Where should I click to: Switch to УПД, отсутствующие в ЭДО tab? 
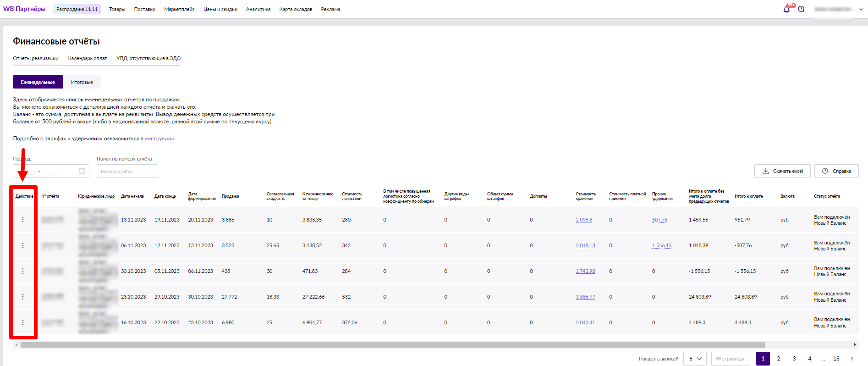148,58
